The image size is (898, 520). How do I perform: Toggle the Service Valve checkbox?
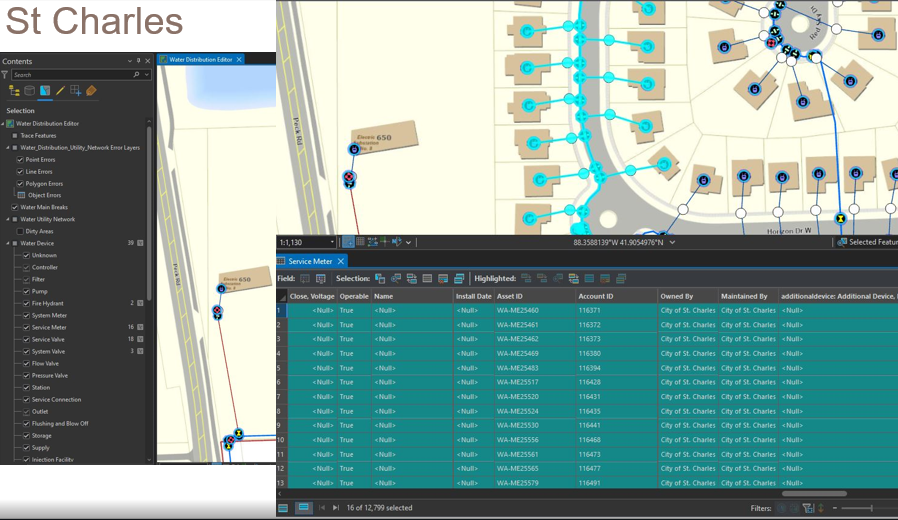tap(26, 340)
